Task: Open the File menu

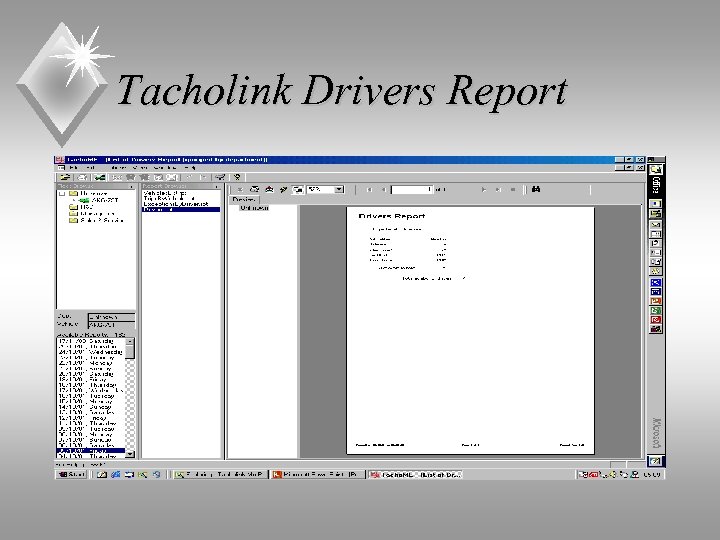Action: click(x=73, y=168)
